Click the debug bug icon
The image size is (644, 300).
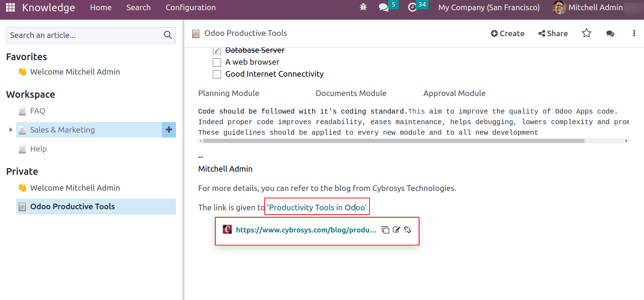pos(363,7)
